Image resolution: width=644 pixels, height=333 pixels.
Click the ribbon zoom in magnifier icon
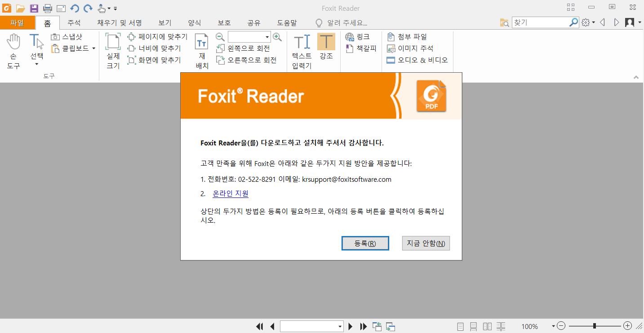277,37
